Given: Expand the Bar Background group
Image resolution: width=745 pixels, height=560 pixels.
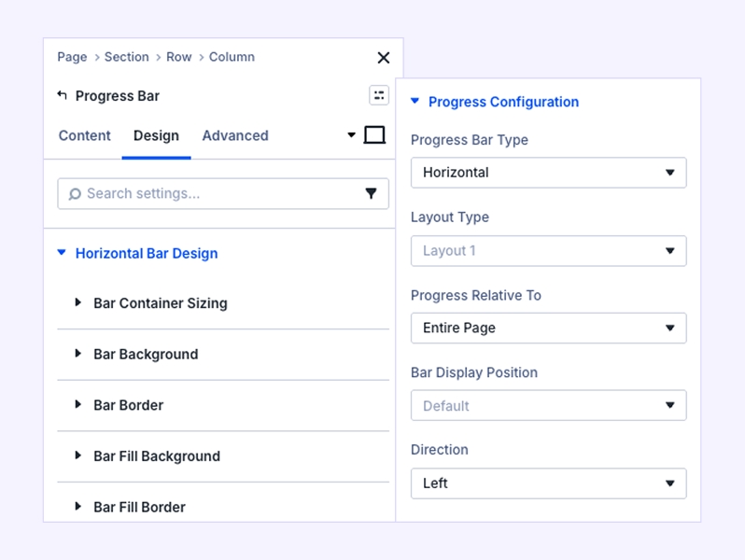Looking at the screenshot, I should click(146, 355).
